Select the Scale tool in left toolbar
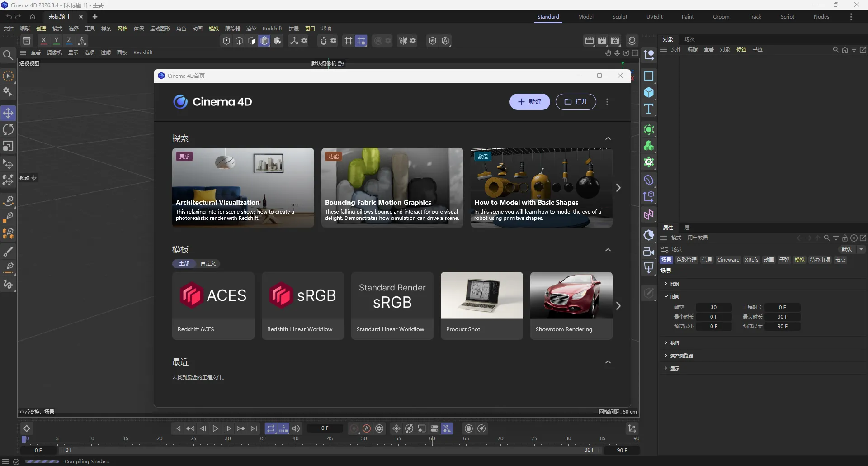Viewport: 868px width, 466px height. click(8, 146)
